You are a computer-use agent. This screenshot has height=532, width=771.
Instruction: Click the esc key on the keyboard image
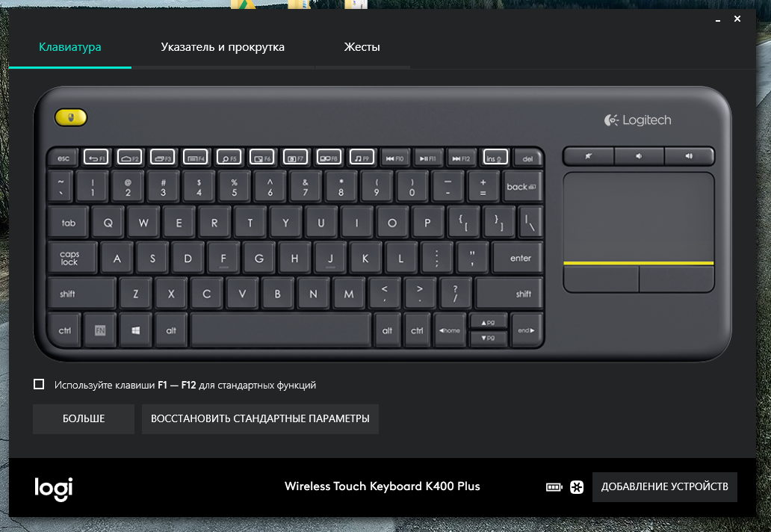pyautogui.click(x=64, y=158)
